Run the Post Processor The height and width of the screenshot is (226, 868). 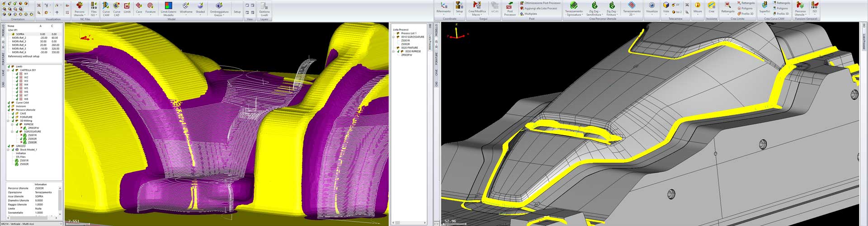click(509, 9)
